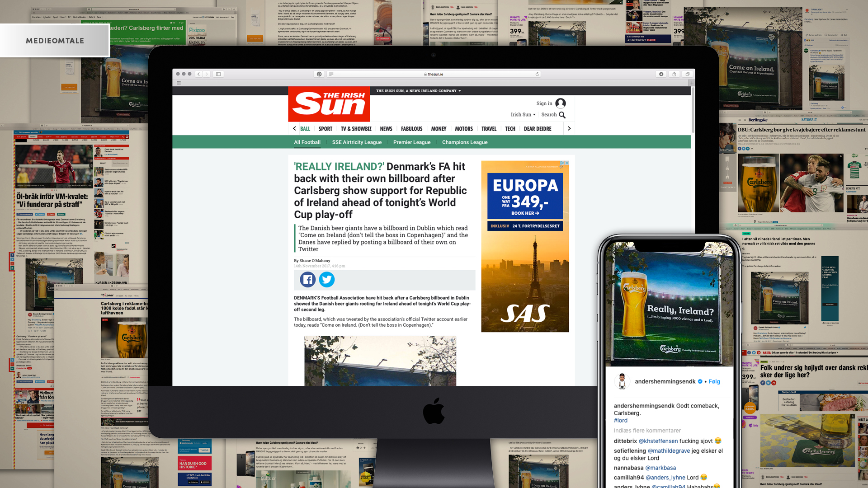Image resolution: width=868 pixels, height=488 pixels.
Task: Click author name Shane O'Mahony
Action: pyautogui.click(x=315, y=261)
